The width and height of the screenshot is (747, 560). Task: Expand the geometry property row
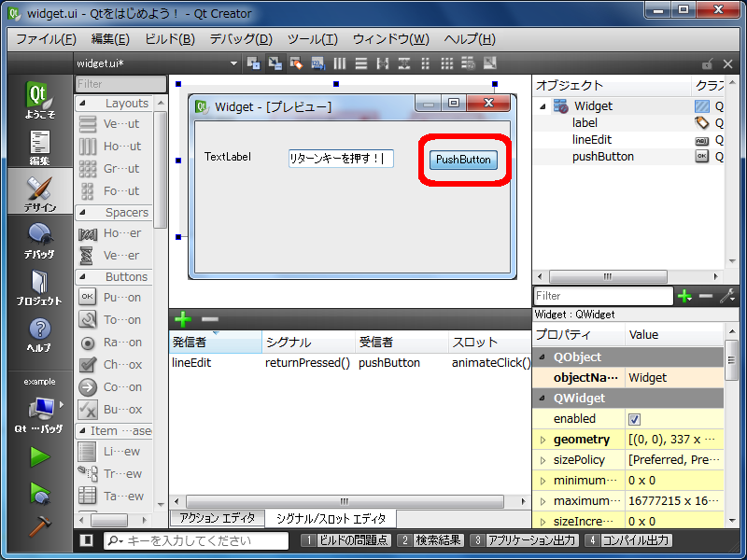click(543, 440)
